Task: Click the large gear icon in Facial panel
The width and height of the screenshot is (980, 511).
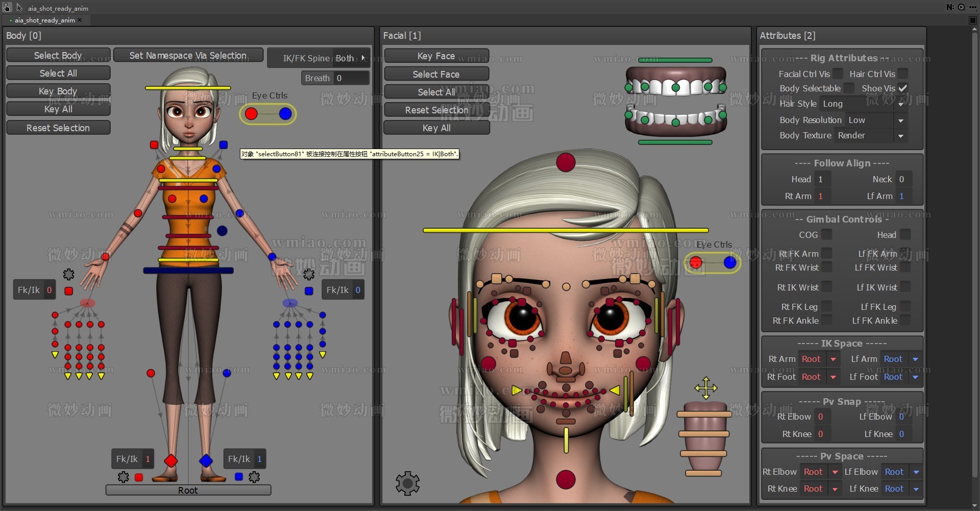Action: point(407,483)
